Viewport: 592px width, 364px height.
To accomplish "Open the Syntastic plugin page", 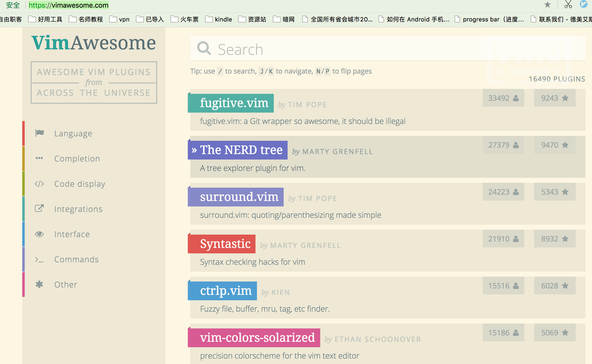I will 222,244.
